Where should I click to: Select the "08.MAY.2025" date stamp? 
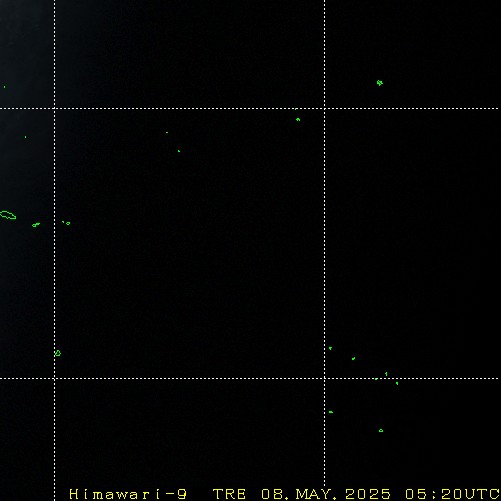point(326,493)
